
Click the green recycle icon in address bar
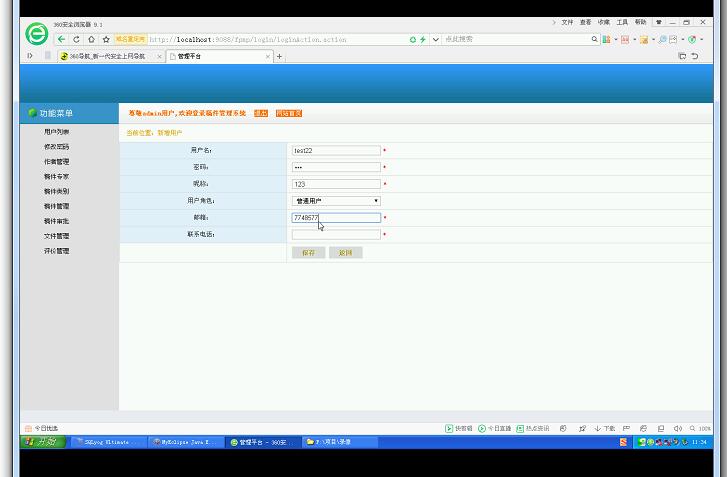(413, 40)
